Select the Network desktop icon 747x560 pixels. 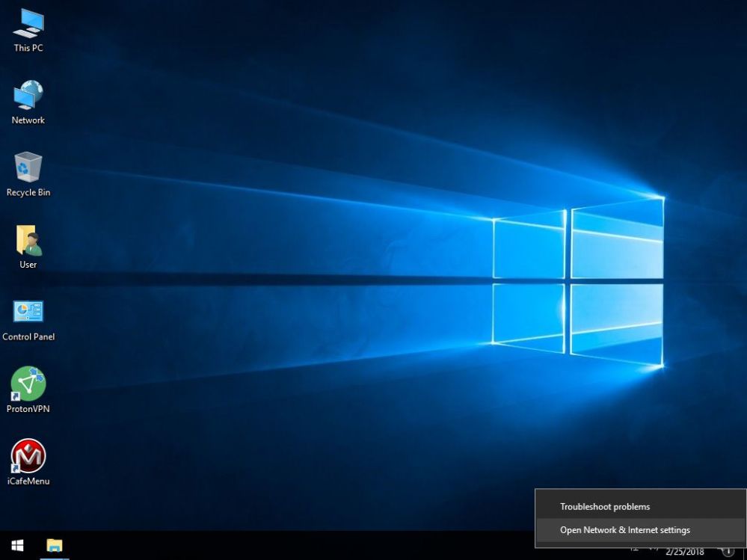click(x=28, y=96)
